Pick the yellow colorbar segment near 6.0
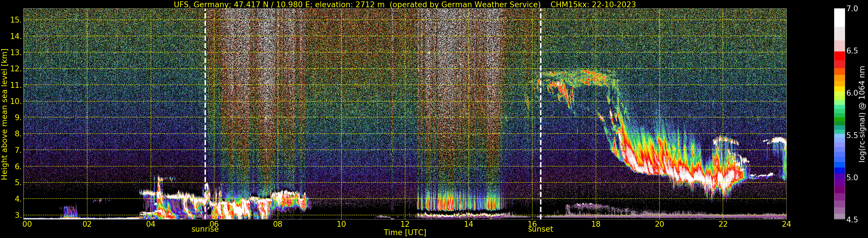 pos(839,90)
